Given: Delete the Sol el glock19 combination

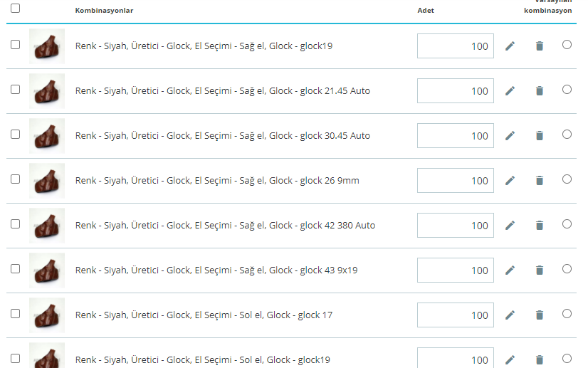Looking at the screenshot, I should [540, 359].
